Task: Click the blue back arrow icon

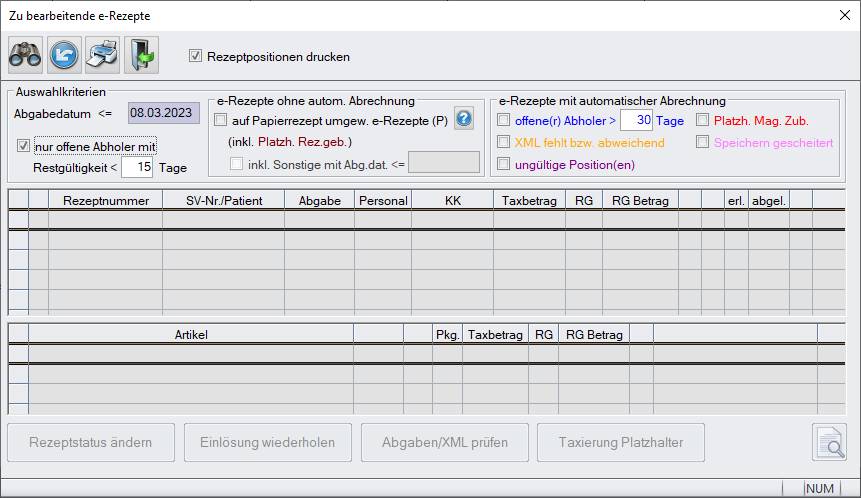Action: click(64, 56)
